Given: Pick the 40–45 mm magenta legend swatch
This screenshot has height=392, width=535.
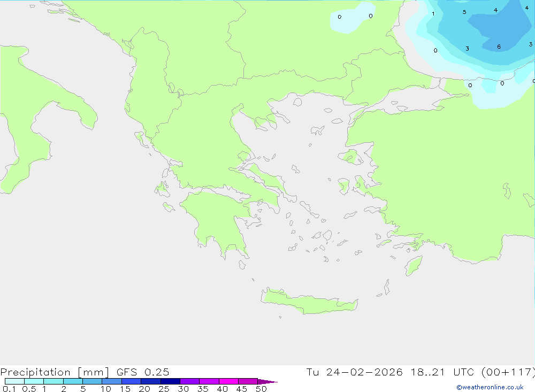Looking at the screenshot, I should pos(228,381).
